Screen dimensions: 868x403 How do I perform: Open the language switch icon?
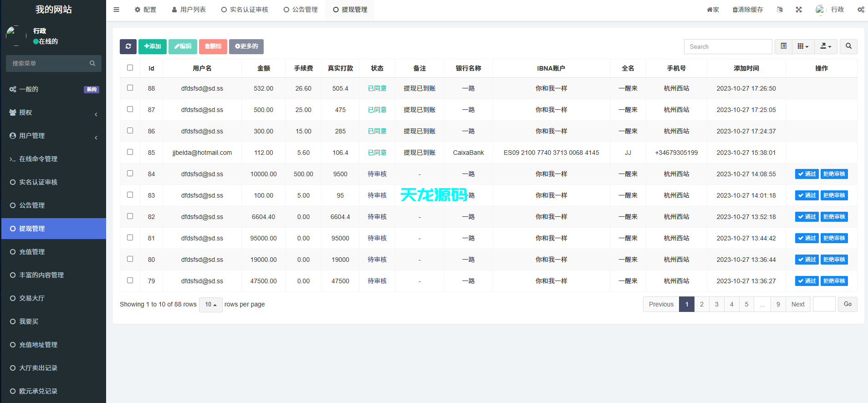780,10
